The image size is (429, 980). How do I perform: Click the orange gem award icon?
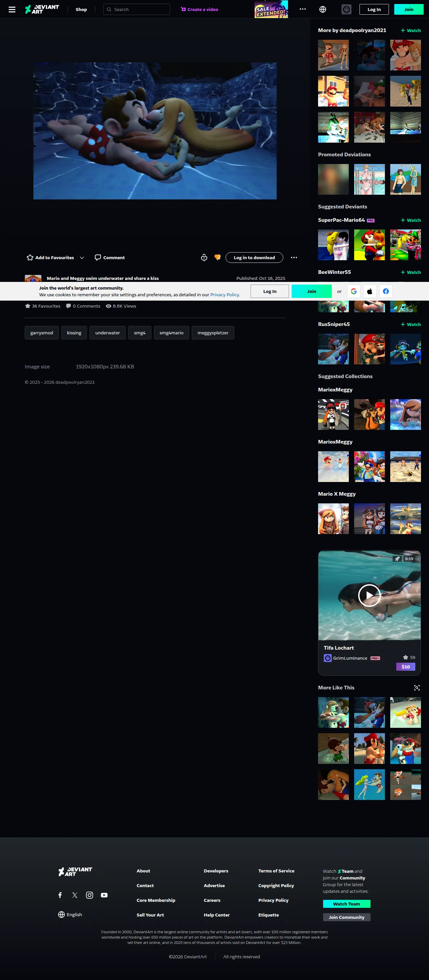tap(218, 258)
